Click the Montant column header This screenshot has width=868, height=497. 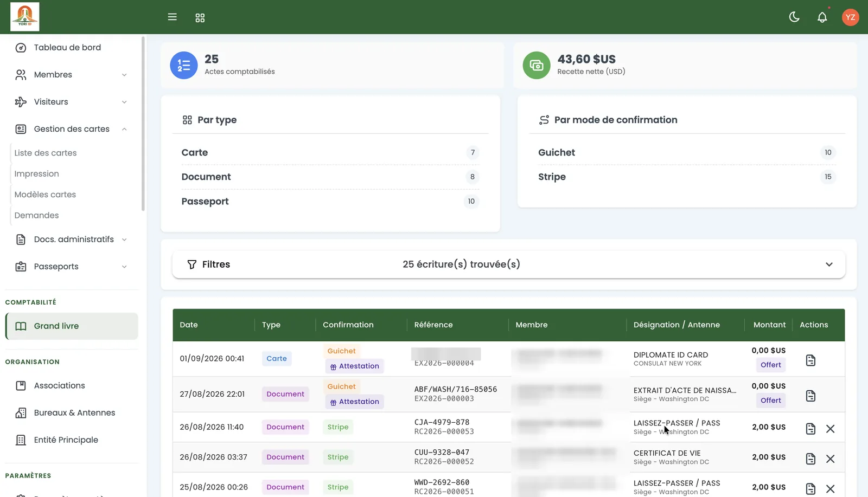[769, 325]
